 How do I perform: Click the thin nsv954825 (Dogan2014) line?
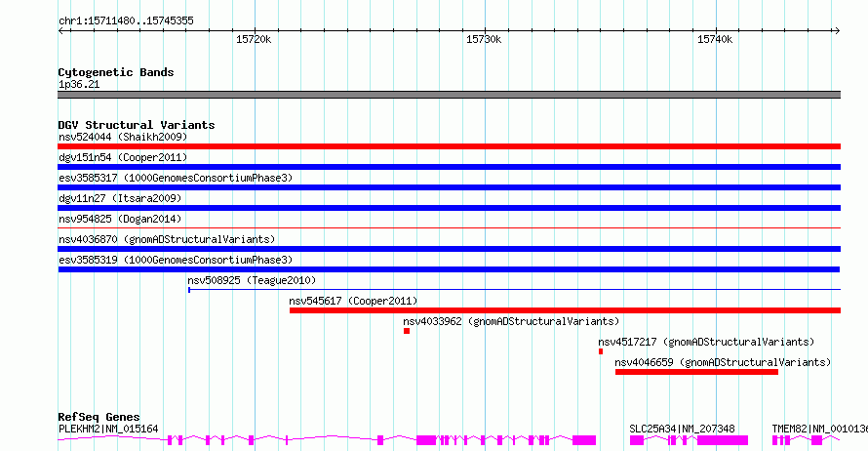[x=449, y=227]
